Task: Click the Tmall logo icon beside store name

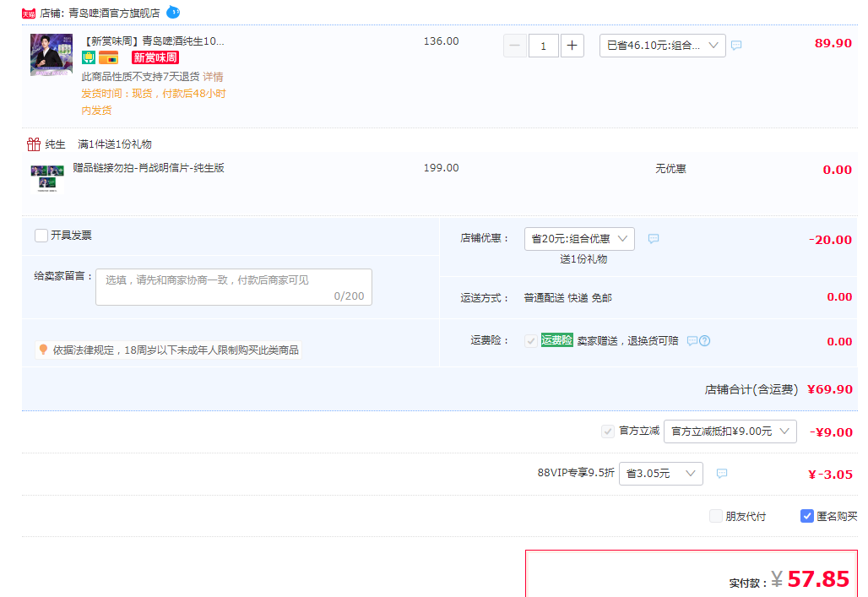Action: 29,14
